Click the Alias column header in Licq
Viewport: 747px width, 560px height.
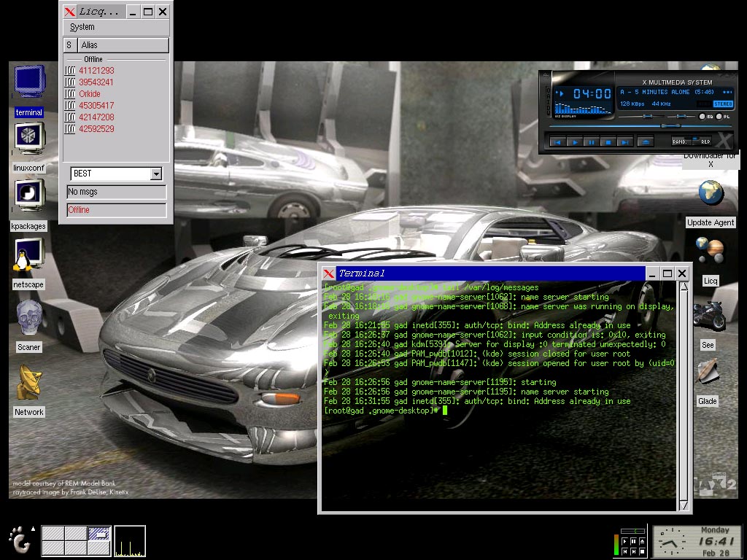pos(123,45)
